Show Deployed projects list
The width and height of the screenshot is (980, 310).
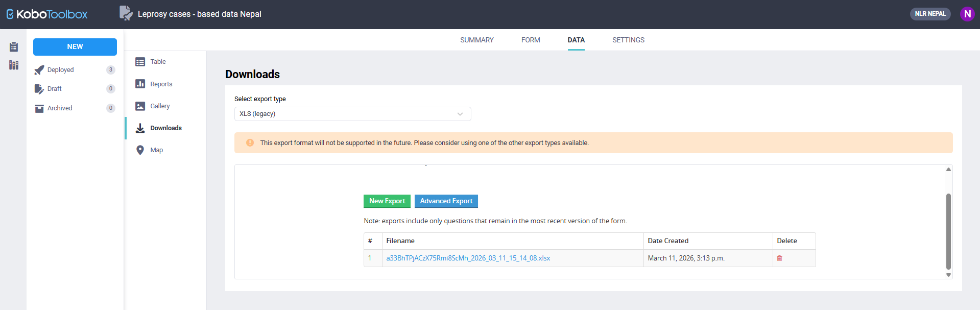60,70
